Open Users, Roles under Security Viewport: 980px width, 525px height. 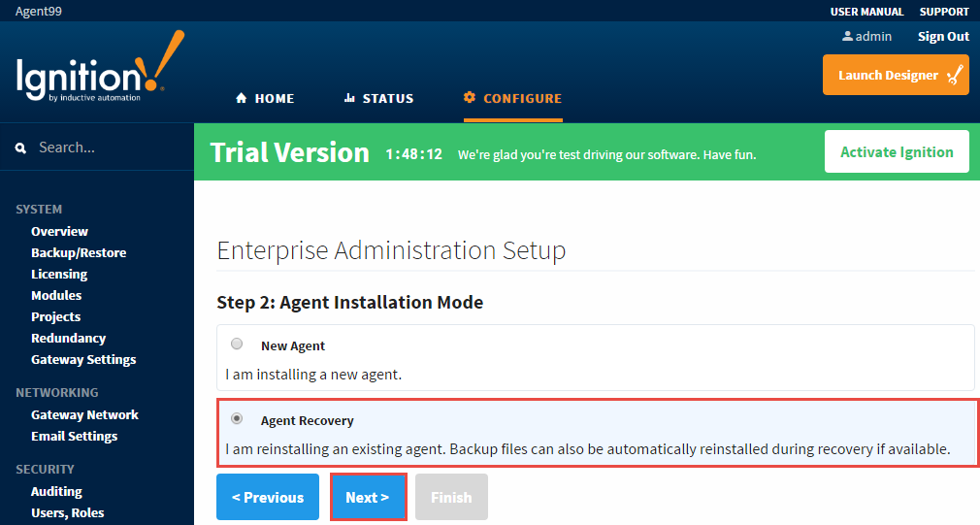tap(68, 512)
